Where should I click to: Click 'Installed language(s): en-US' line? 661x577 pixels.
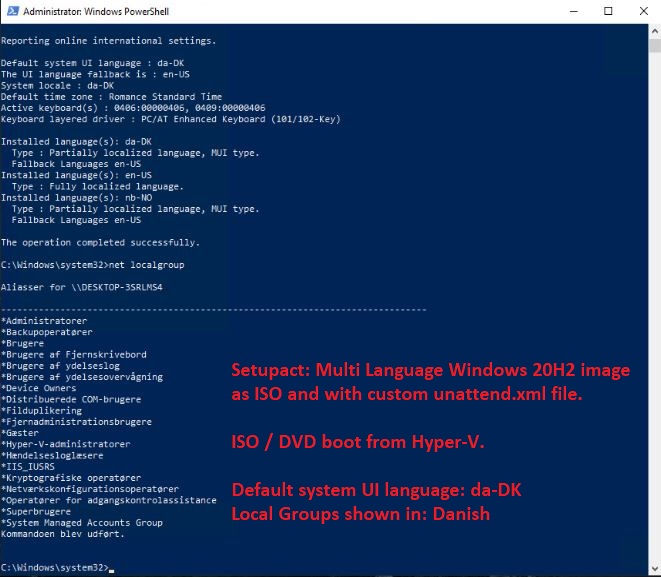point(76,175)
